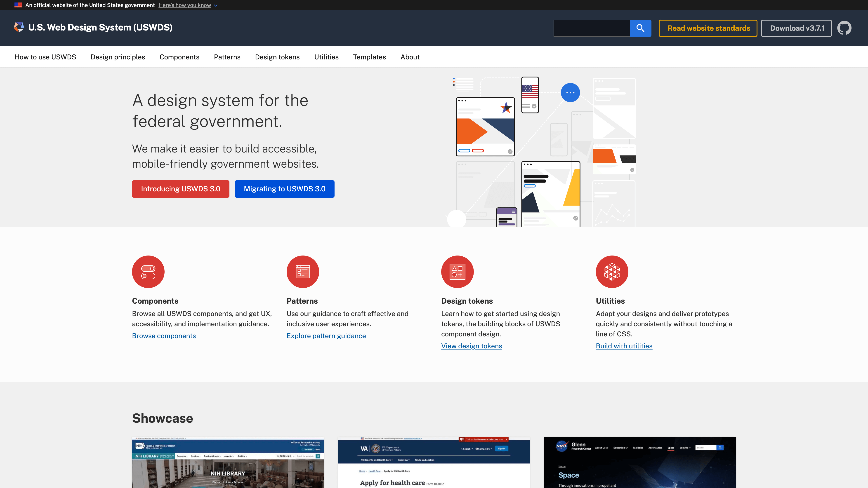
Task: Click the red Components toggle icon
Action: point(148,272)
